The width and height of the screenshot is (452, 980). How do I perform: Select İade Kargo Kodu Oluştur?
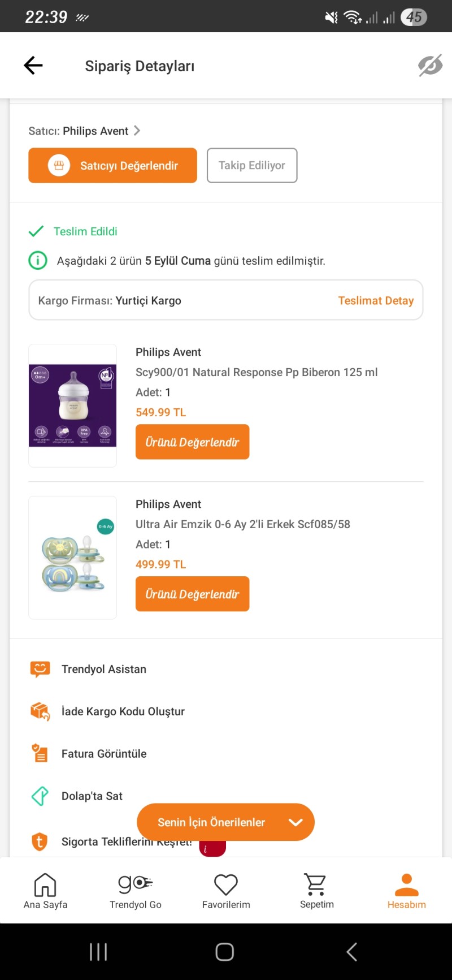[123, 711]
